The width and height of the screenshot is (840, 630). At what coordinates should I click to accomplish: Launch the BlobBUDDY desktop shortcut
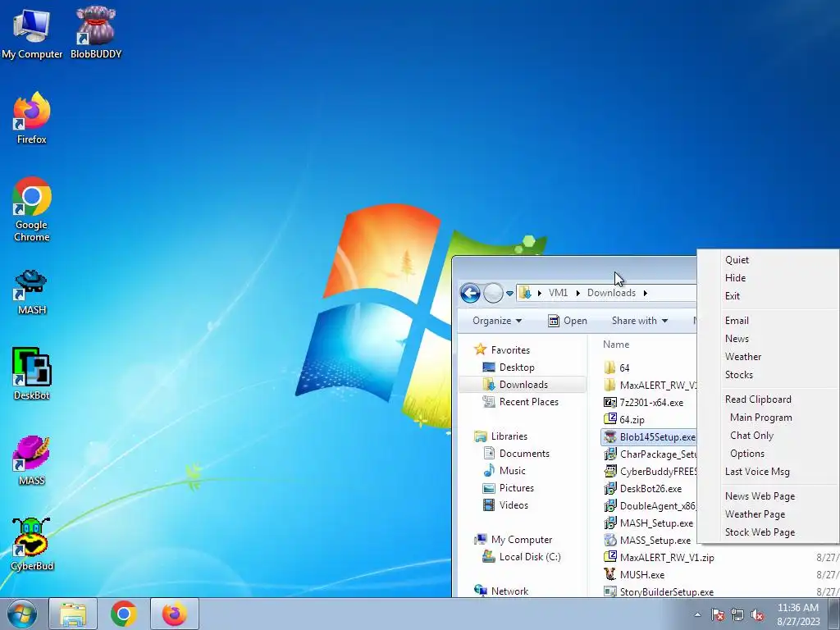(x=96, y=33)
